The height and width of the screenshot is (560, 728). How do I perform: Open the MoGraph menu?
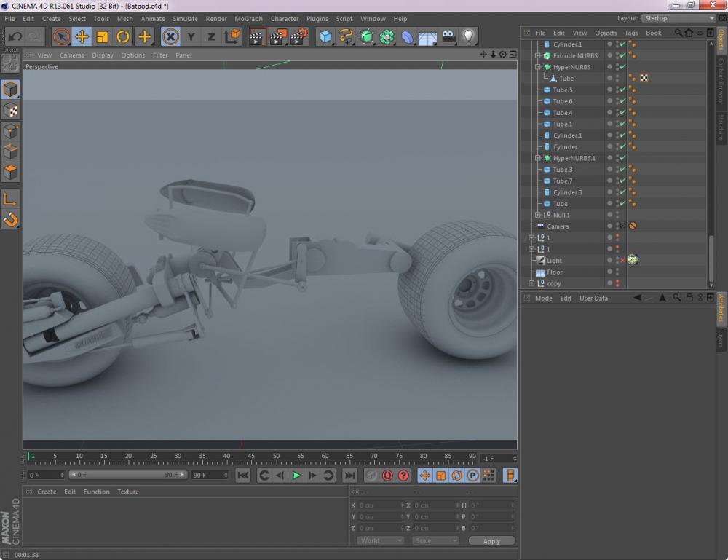coord(248,19)
